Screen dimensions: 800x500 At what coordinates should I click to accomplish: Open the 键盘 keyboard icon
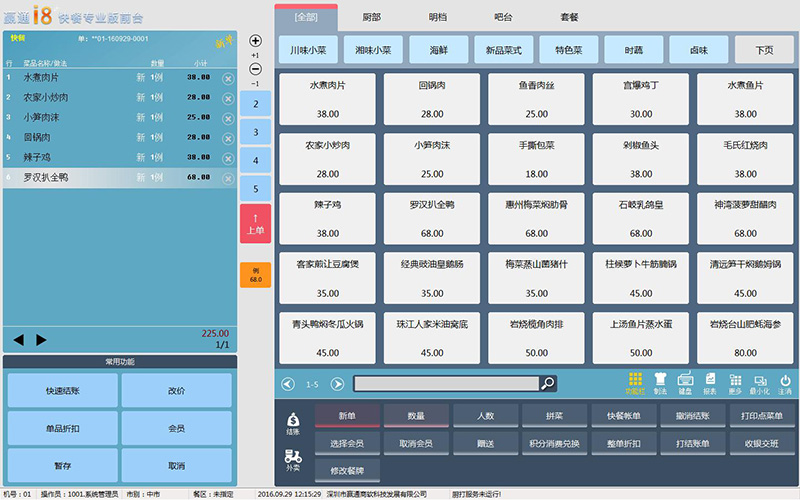pyautogui.click(x=685, y=381)
